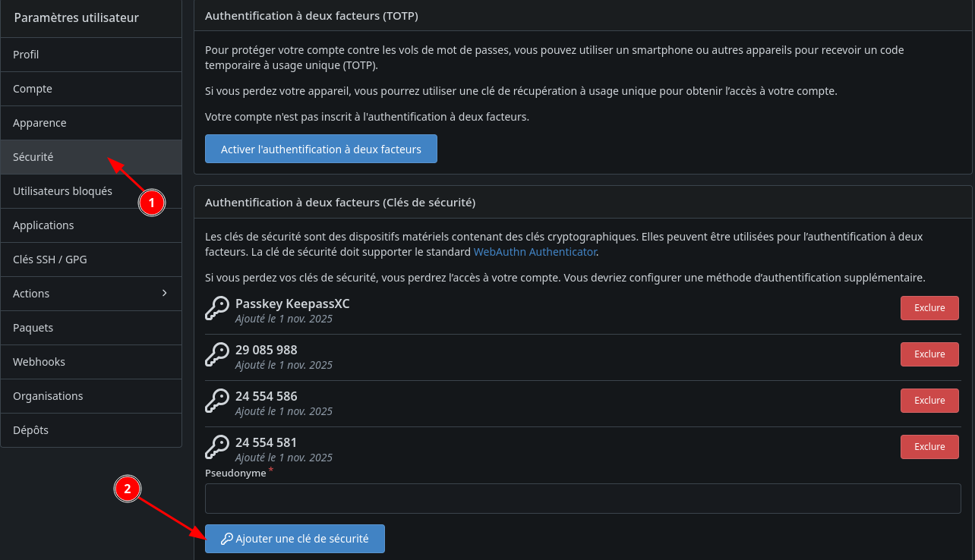Screen dimensions: 975x560
Task: Focus the Pseudonyme text field
Action: pyautogui.click(x=582, y=499)
